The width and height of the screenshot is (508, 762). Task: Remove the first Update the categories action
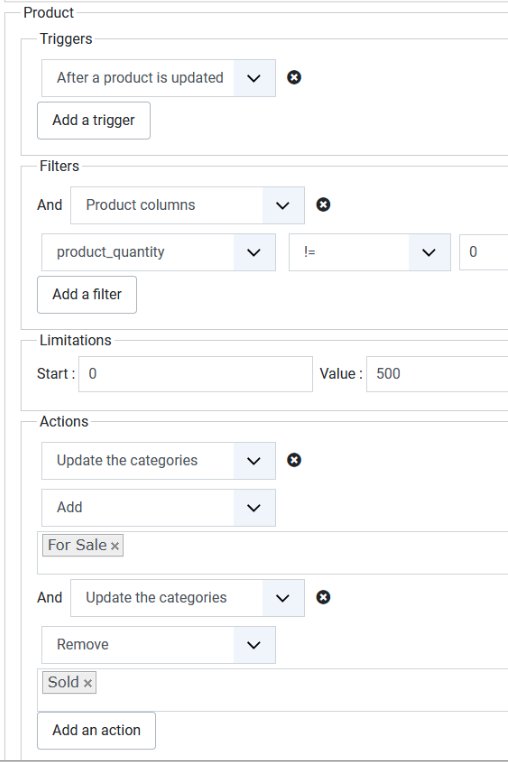294,460
